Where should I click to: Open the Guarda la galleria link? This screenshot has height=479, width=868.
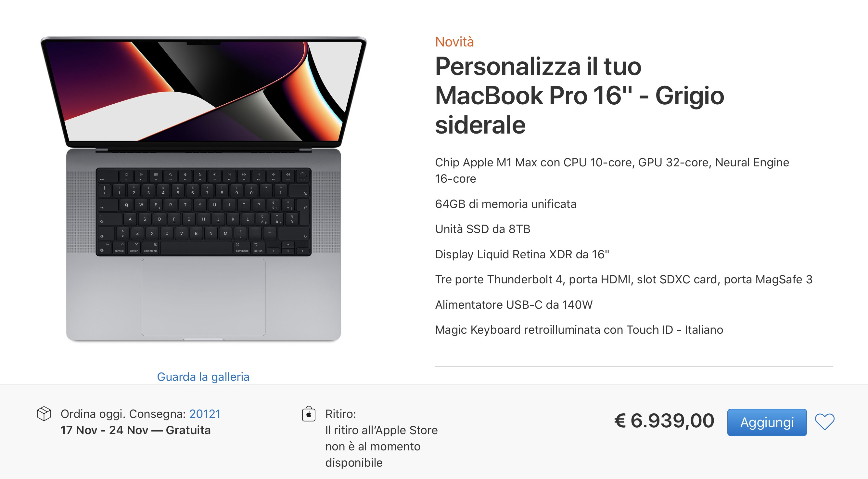coord(203,377)
